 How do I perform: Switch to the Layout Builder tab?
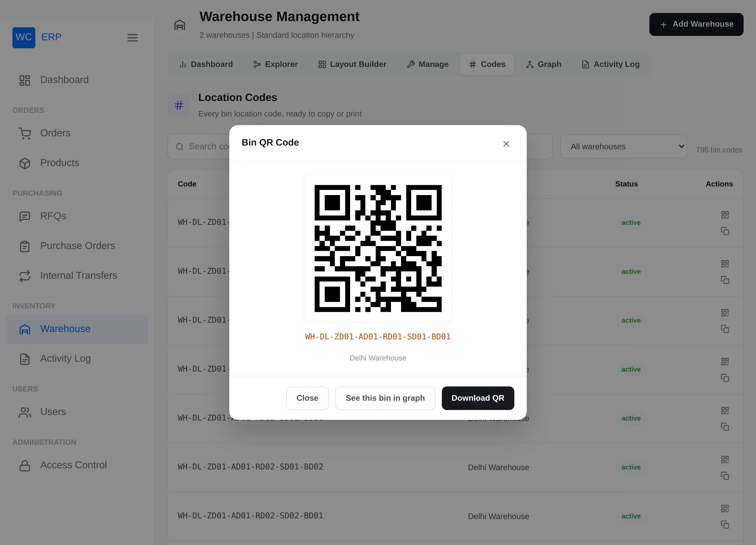click(352, 64)
